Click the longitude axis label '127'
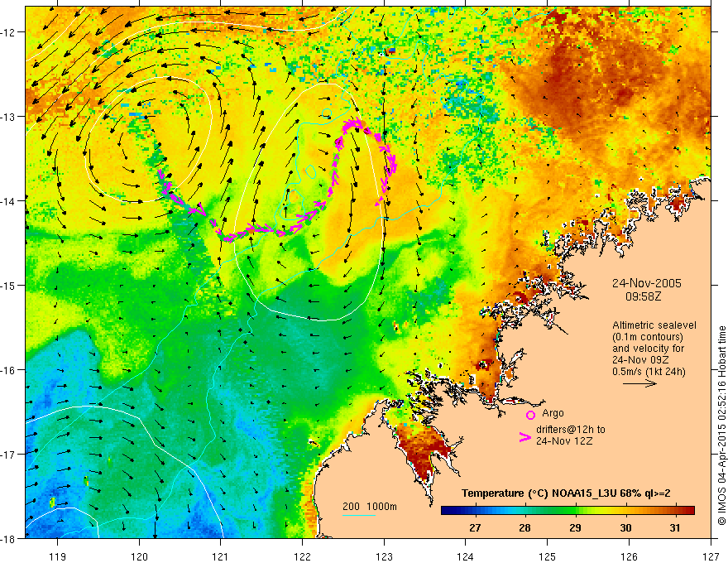This screenshot has width=728, height=563. pos(711,556)
